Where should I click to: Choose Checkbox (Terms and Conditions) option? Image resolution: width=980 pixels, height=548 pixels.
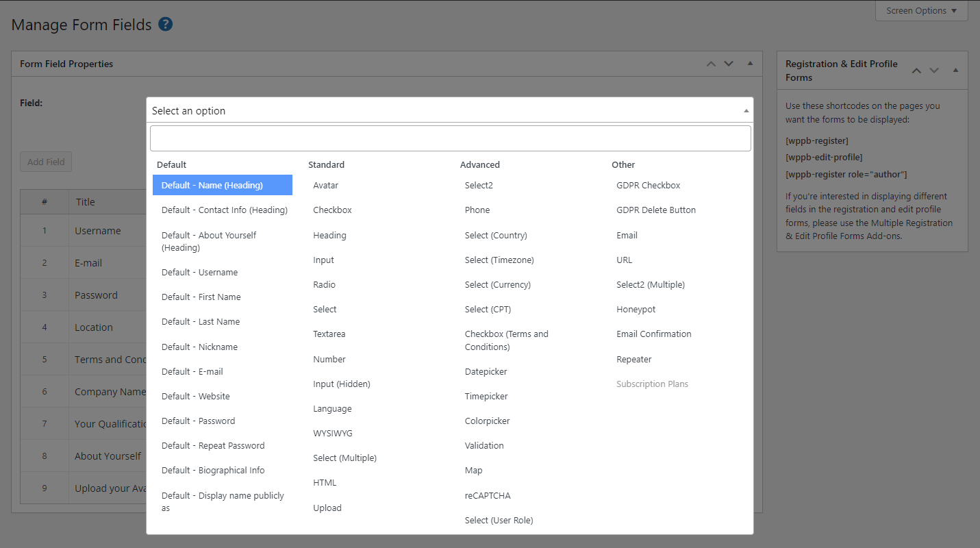(x=506, y=340)
